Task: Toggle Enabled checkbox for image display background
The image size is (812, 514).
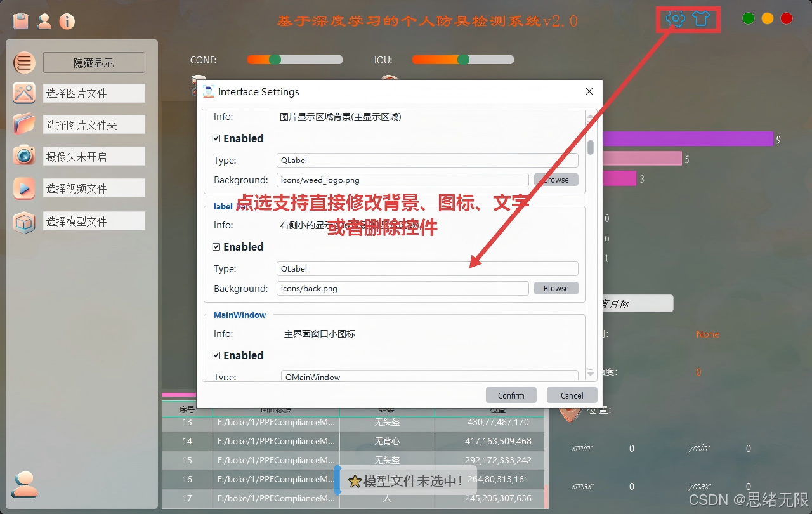Action: tap(216, 138)
